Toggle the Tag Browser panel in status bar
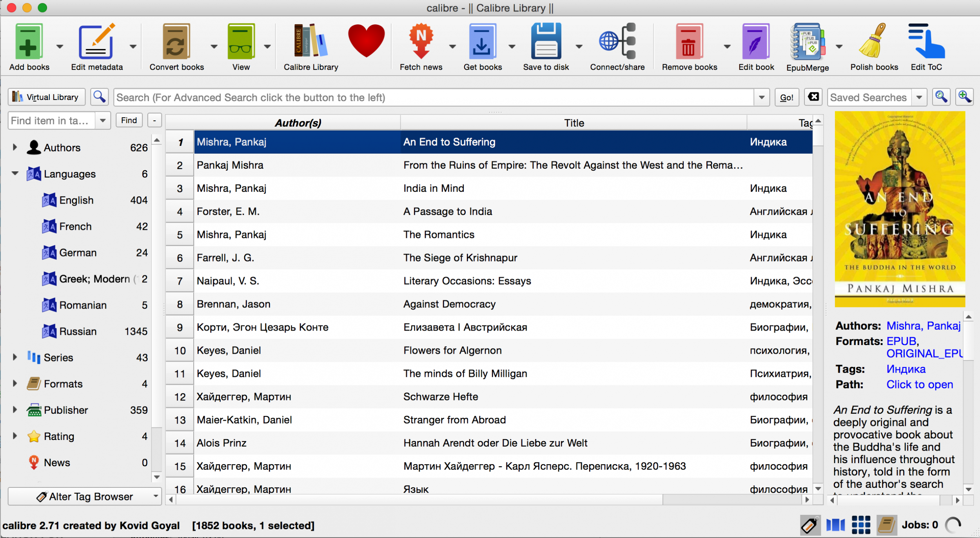980x538 pixels. point(809,525)
